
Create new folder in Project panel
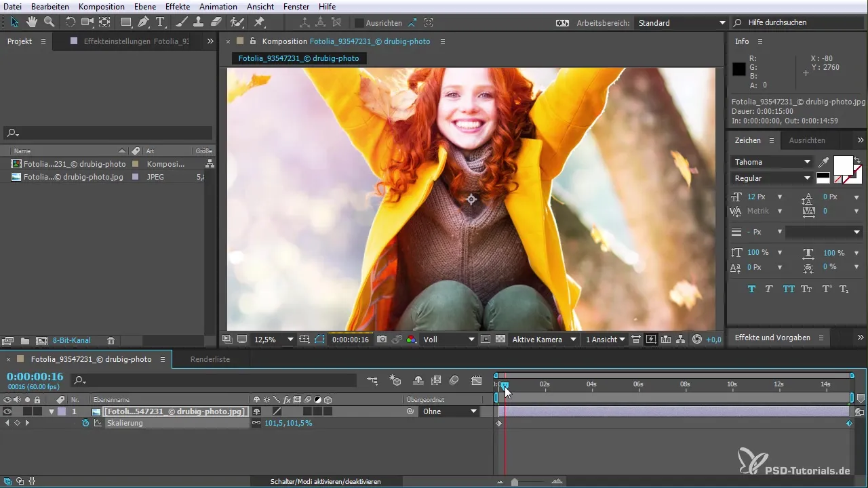click(x=25, y=340)
